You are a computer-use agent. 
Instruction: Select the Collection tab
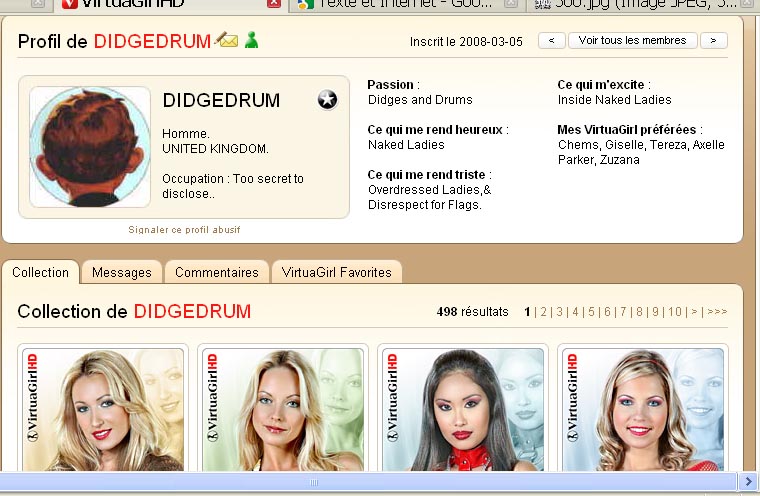coord(40,272)
